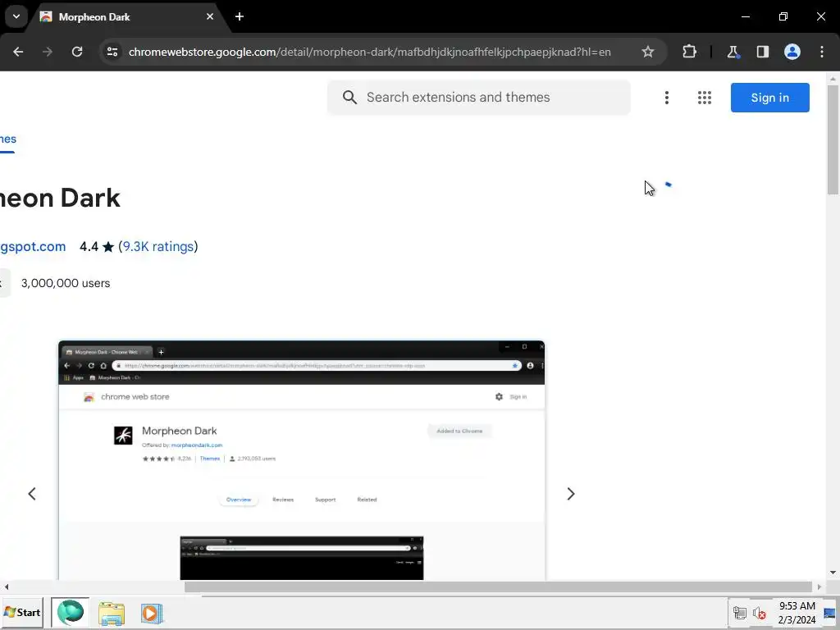This screenshot has width=840, height=630.
Task: Click the magnifier icon in store search
Action: (349, 98)
